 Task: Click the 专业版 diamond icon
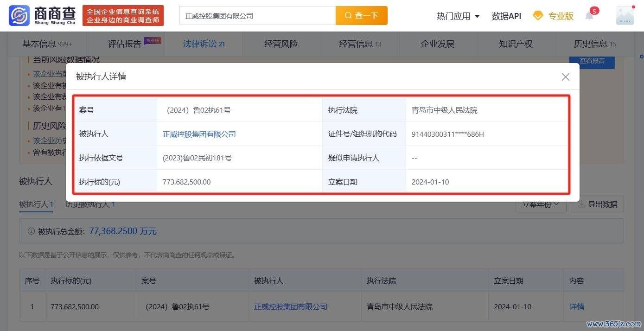click(x=538, y=16)
